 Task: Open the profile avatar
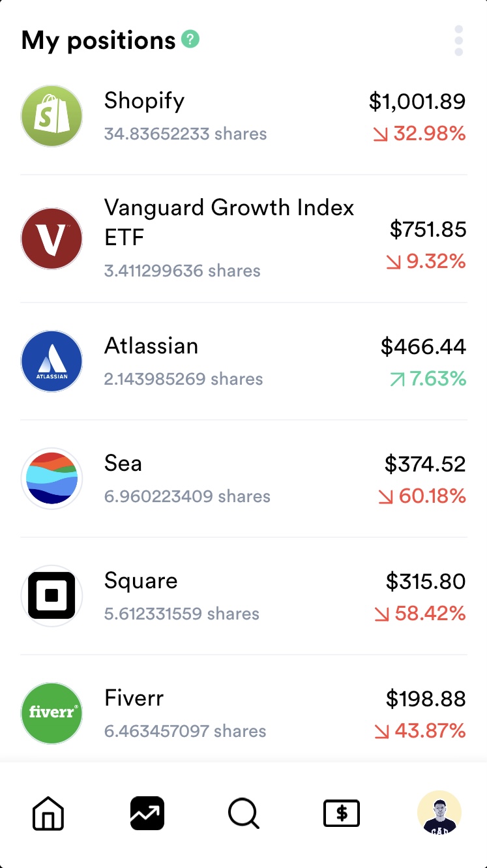pyautogui.click(x=439, y=813)
